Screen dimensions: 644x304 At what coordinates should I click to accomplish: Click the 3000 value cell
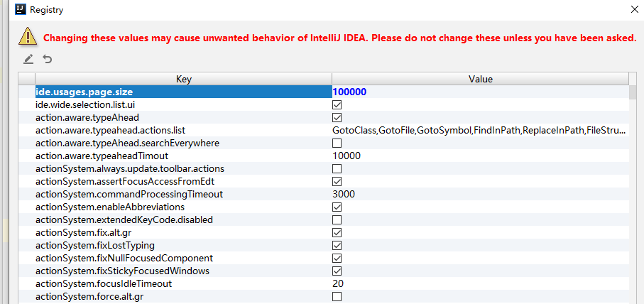click(480, 194)
